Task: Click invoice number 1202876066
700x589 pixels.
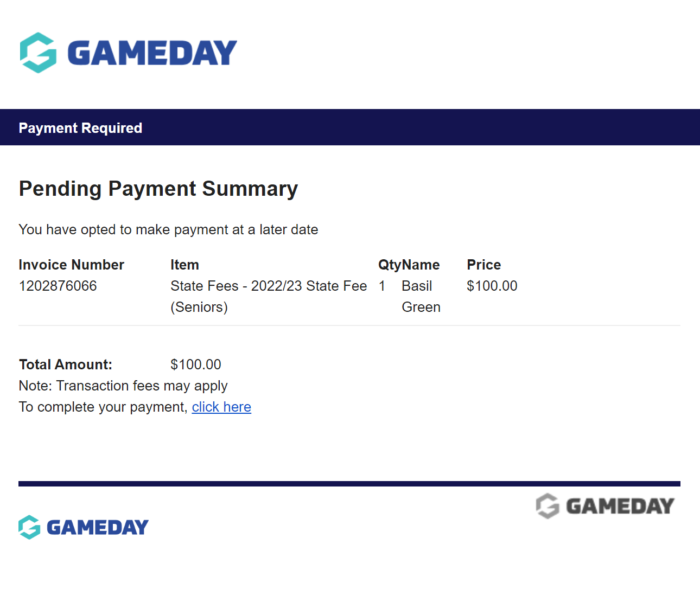Action: (58, 286)
